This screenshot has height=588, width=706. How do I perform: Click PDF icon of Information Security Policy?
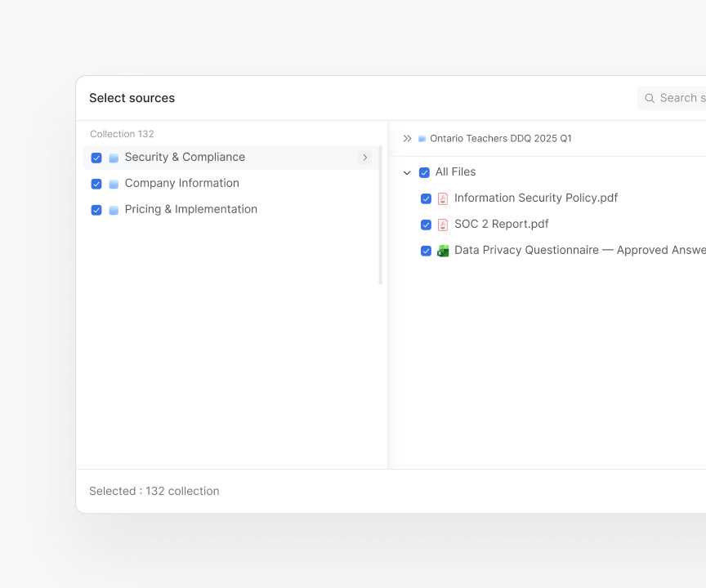pos(443,198)
